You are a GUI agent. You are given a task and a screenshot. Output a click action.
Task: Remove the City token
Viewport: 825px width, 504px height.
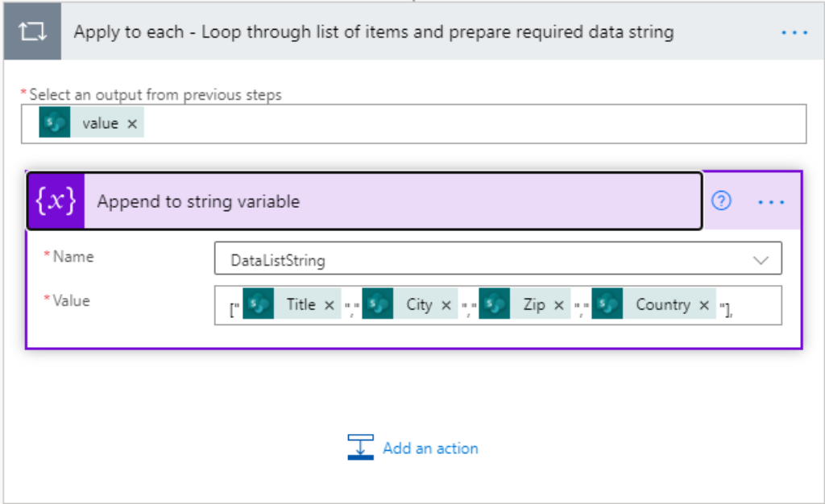pos(446,305)
